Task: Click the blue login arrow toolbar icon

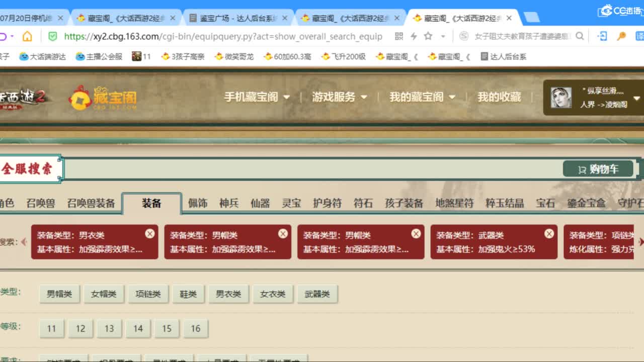Action: coord(602,36)
